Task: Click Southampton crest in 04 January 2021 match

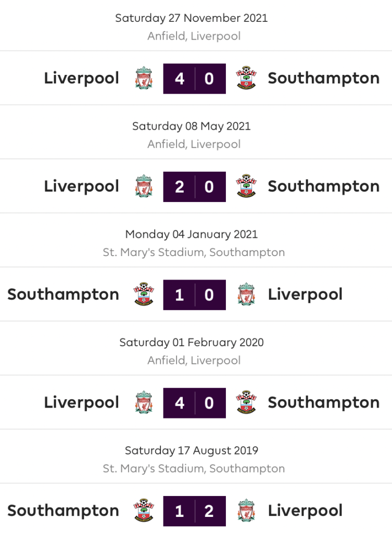Action: [144, 295]
